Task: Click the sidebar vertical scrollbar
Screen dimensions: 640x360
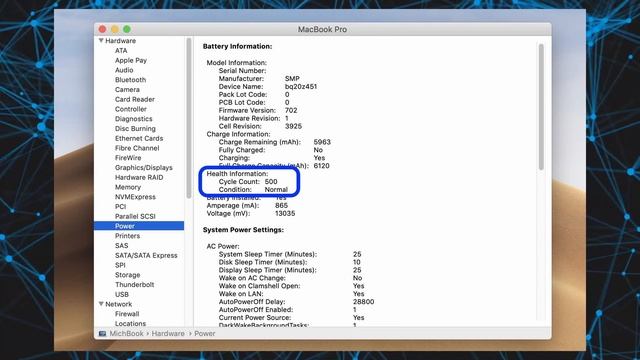Action: 189,118
